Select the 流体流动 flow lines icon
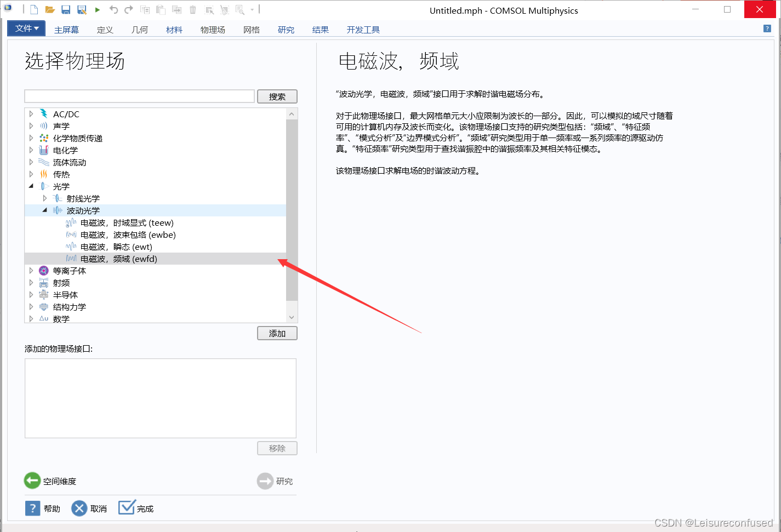The image size is (781, 532). (x=44, y=162)
